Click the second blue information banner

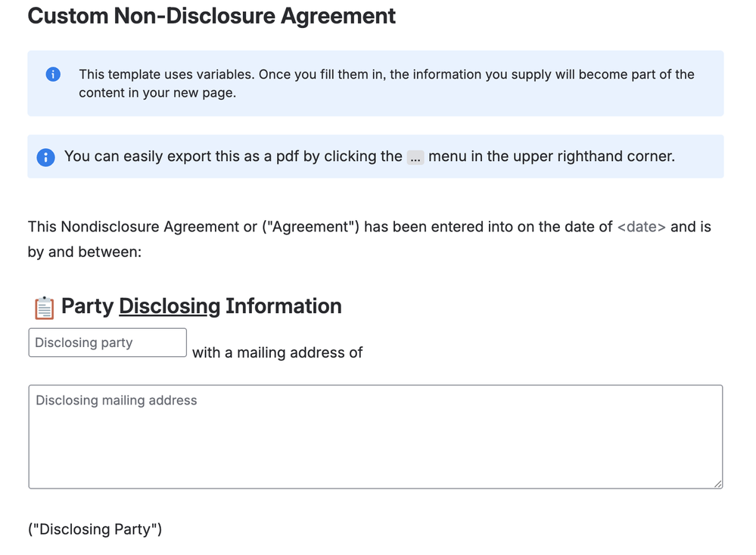click(375, 157)
